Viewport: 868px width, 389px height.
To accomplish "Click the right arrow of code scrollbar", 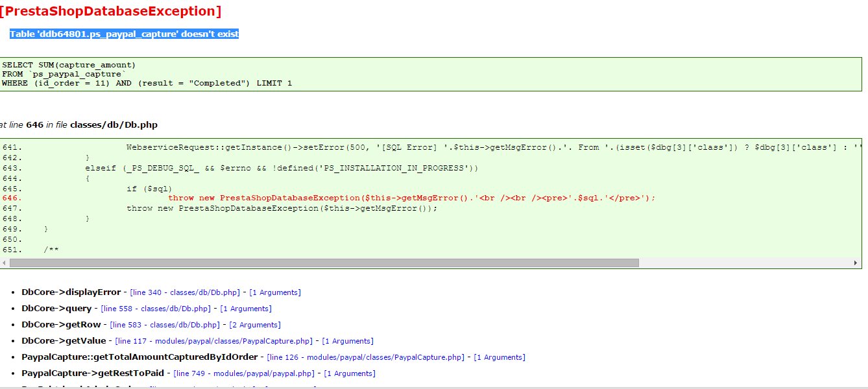I will tap(857, 263).
